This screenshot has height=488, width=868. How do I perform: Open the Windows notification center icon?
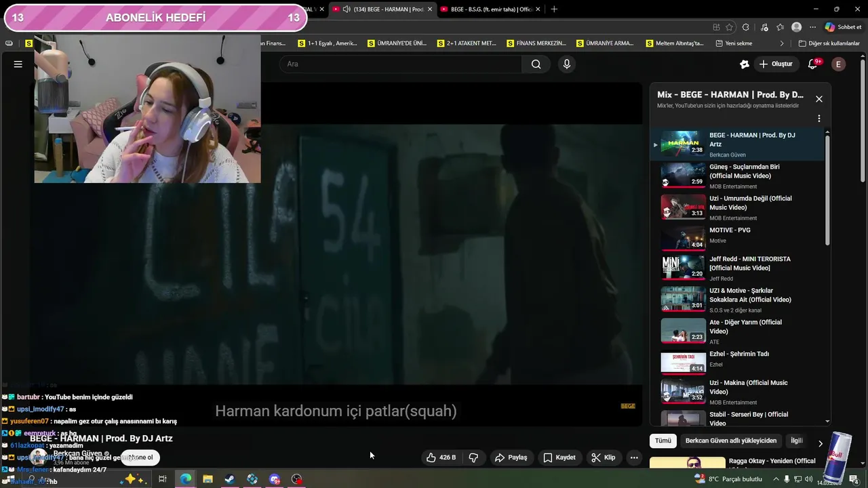[854, 479]
